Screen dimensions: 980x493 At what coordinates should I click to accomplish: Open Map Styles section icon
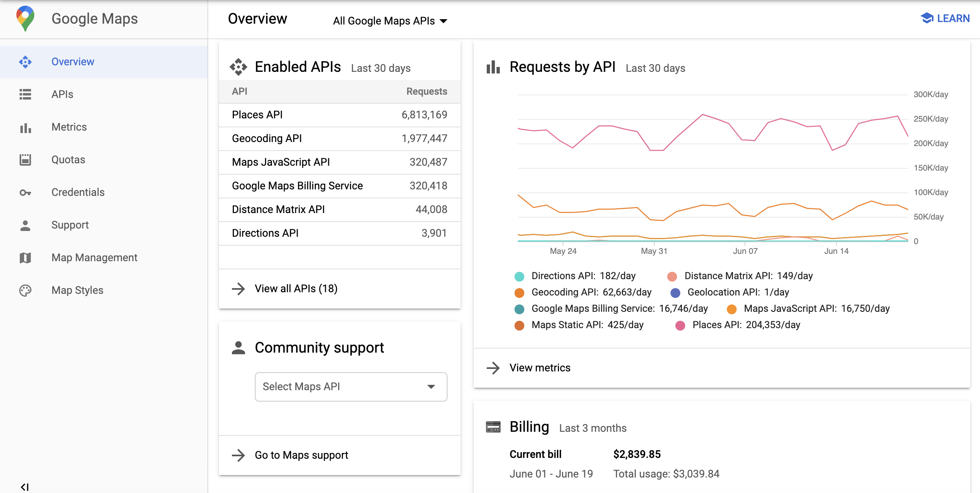(x=26, y=290)
